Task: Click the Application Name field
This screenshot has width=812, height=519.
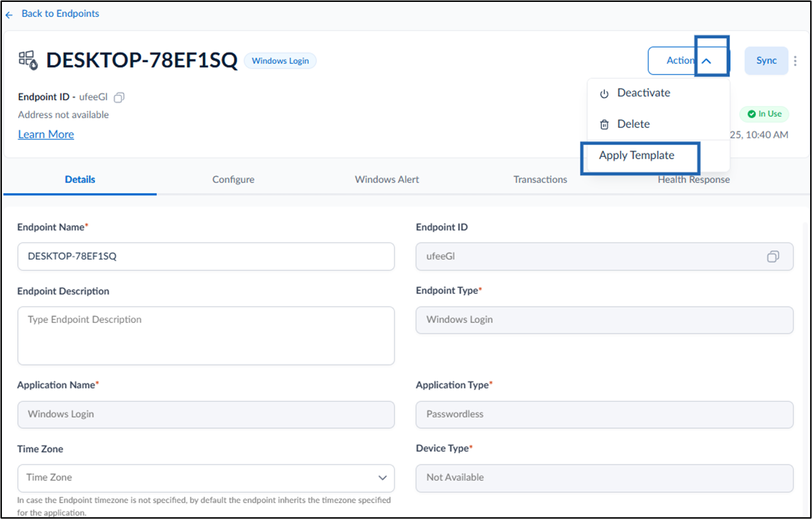Action: click(206, 414)
